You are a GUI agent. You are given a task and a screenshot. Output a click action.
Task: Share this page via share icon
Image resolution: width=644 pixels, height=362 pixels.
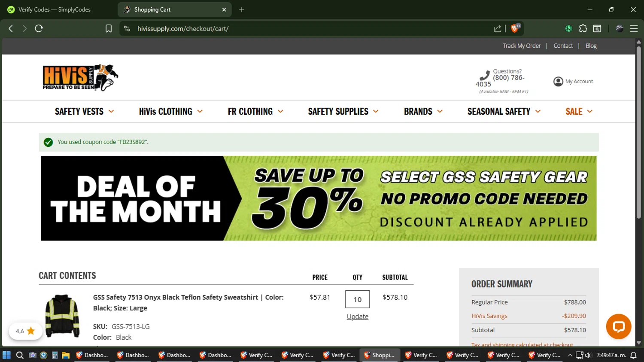[x=498, y=29]
